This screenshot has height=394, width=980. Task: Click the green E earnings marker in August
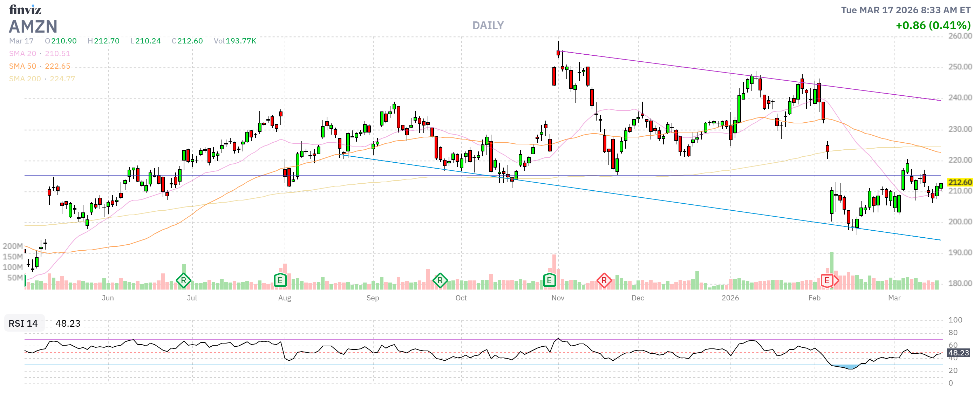pos(280,281)
